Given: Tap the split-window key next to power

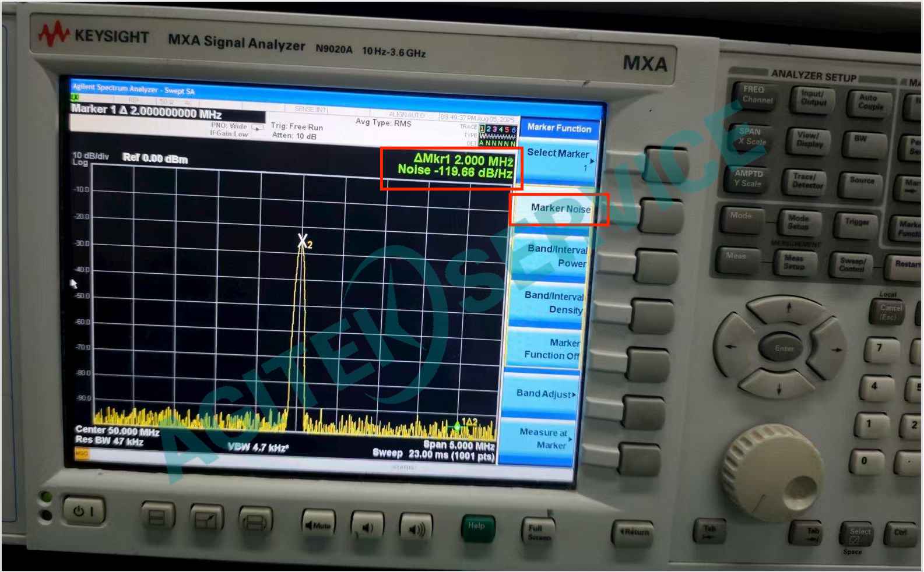Looking at the screenshot, I should pyautogui.click(x=158, y=517).
